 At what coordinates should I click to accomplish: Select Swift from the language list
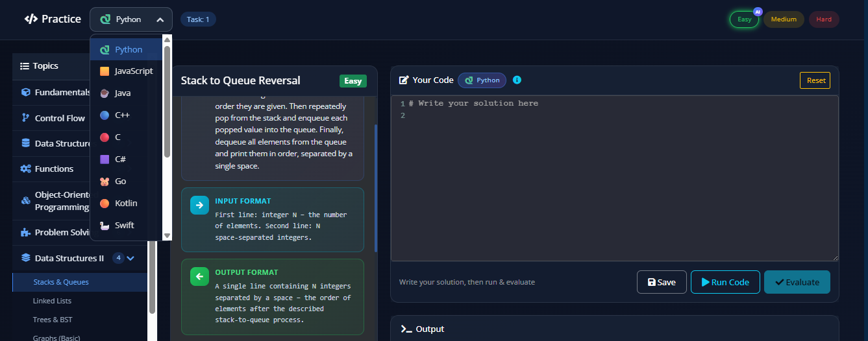click(x=127, y=226)
